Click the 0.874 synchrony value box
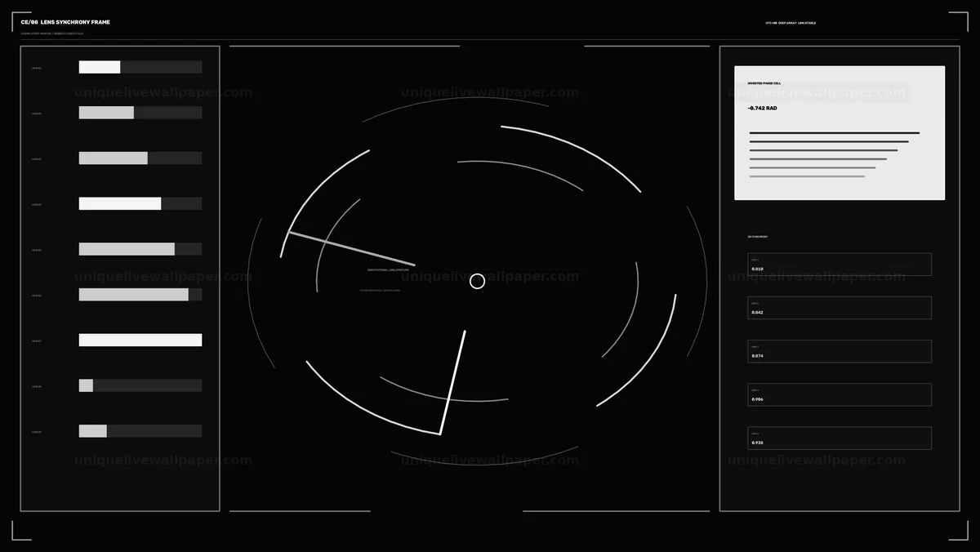This screenshot has width=980, height=552. point(840,351)
